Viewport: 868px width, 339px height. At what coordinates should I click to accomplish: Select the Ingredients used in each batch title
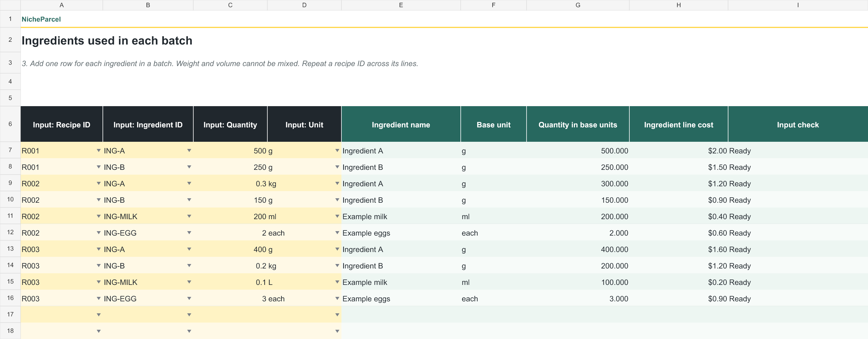[x=107, y=40]
